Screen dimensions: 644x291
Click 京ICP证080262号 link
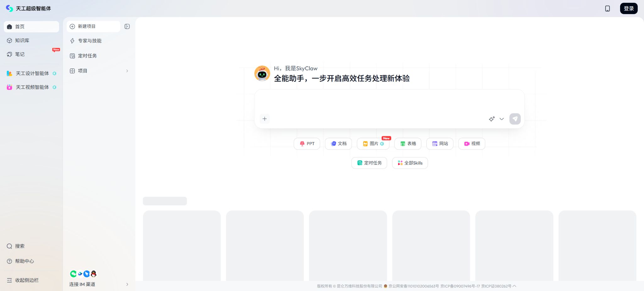[x=496, y=286]
